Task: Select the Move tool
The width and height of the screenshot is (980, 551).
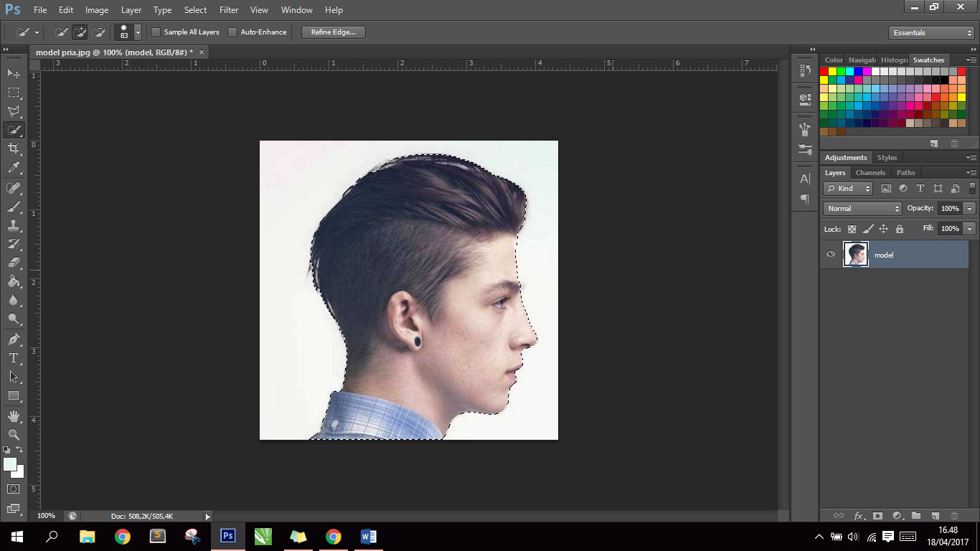Action: tap(13, 75)
